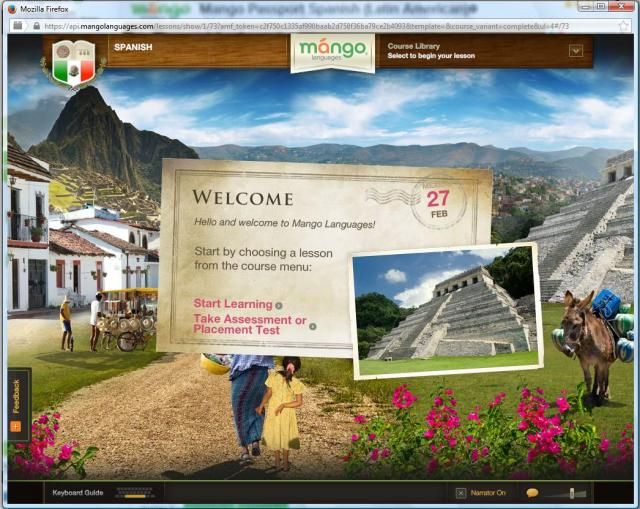Click the padlock icon in address bar

[36, 26]
